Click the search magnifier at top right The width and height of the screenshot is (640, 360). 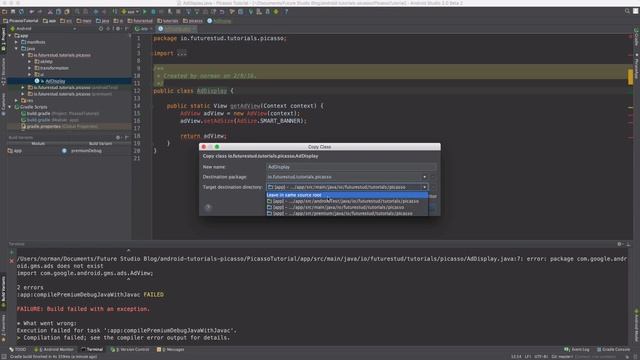627,11
